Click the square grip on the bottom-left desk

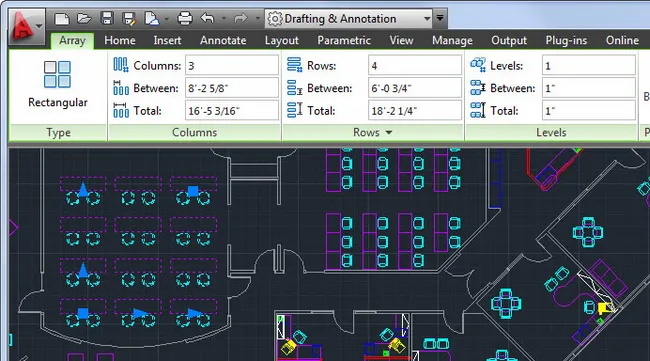[83, 313]
